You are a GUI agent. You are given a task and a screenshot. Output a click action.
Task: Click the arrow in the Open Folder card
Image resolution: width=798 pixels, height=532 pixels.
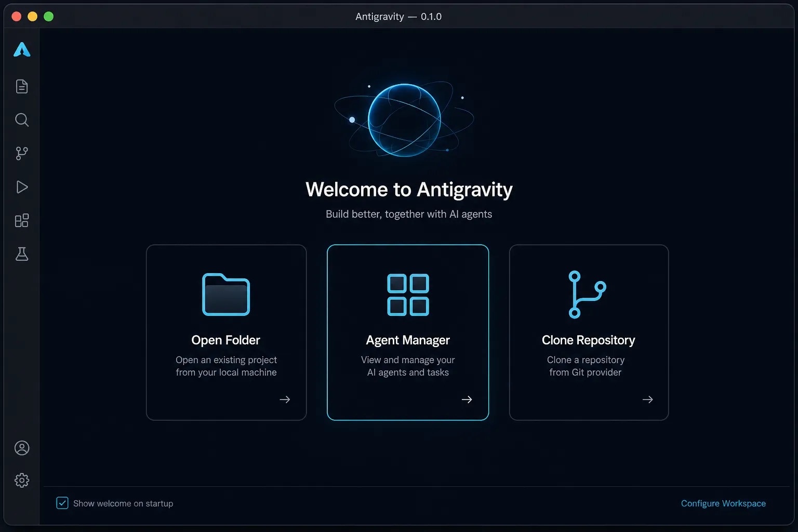pyautogui.click(x=285, y=400)
